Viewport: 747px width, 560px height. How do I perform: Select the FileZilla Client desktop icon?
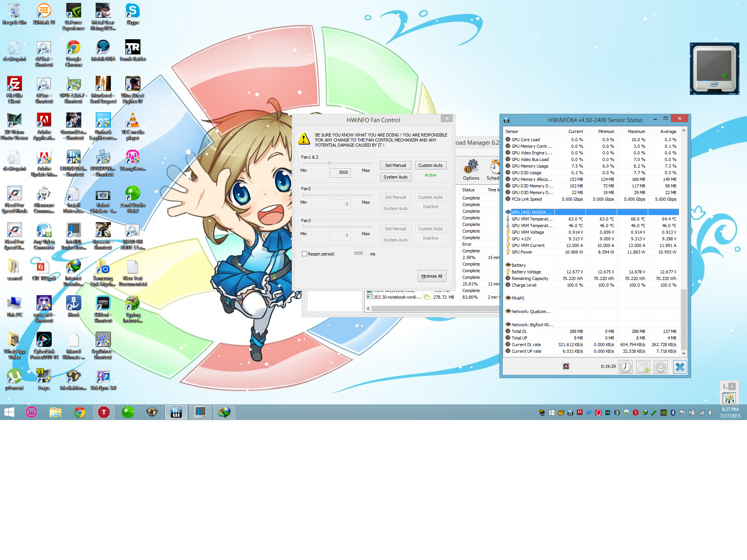click(x=14, y=90)
